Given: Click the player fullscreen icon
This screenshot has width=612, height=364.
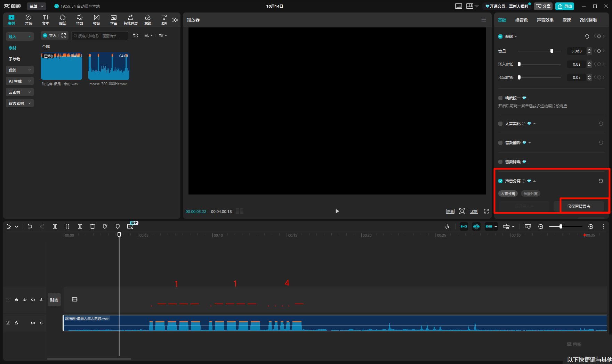Looking at the screenshot, I should pos(486,211).
